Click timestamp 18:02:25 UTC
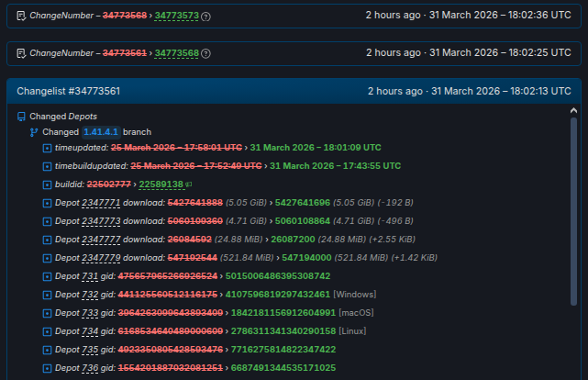 point(539,52)
